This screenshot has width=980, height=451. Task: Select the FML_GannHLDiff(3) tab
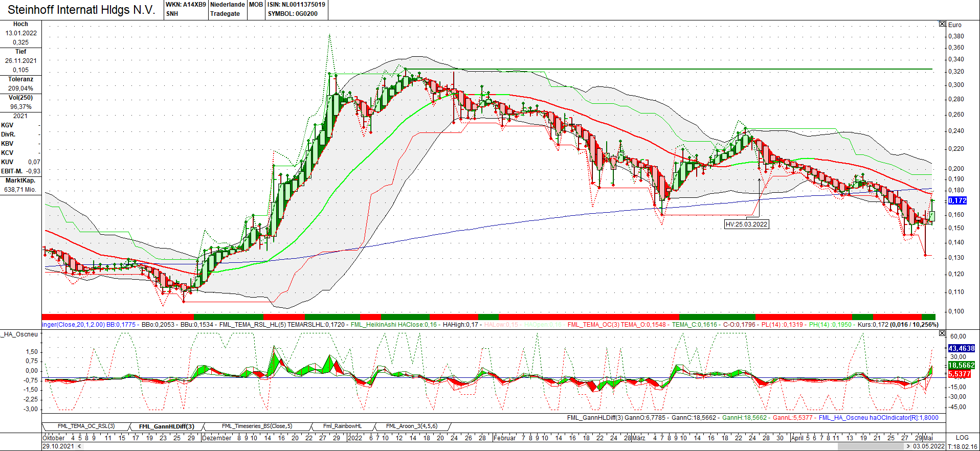[x=166, y=426]
